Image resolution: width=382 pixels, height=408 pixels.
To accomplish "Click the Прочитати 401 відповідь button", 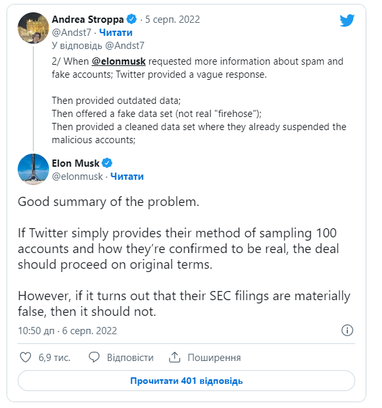I will [x=186, y=381].
